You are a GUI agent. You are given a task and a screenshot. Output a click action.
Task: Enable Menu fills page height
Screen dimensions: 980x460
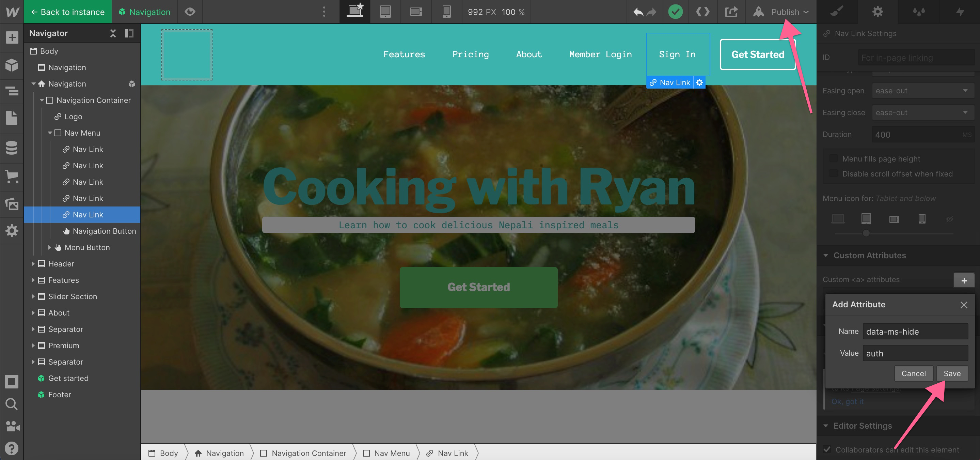(833, 158)
